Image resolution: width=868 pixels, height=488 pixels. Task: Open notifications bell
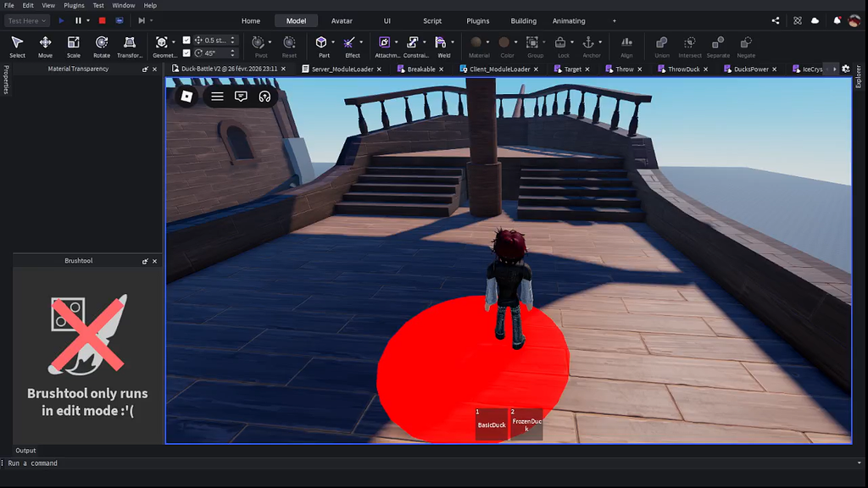pyautogui.click(x=837, y=20)
